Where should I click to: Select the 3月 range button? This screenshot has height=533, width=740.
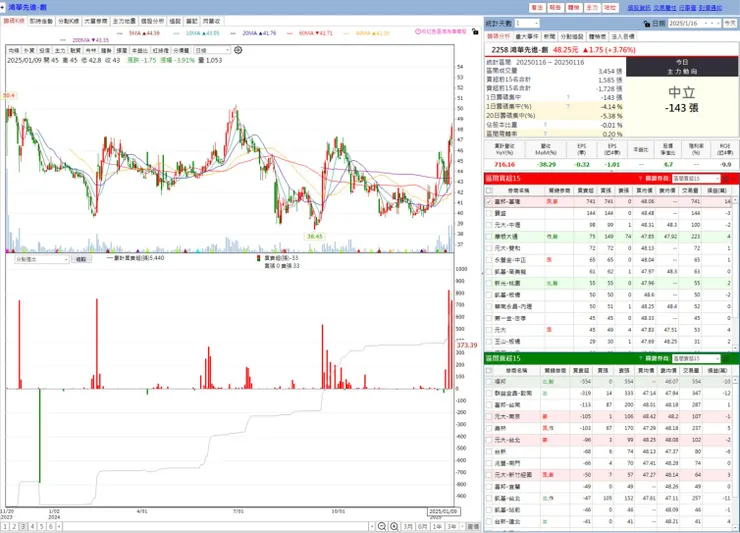point(408,526)
